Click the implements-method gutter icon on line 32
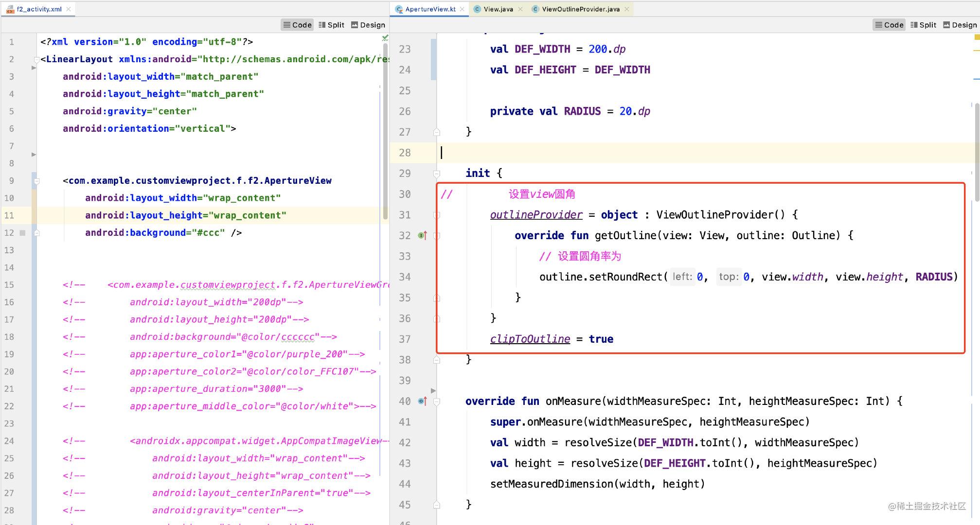 (x=423, y=236)
